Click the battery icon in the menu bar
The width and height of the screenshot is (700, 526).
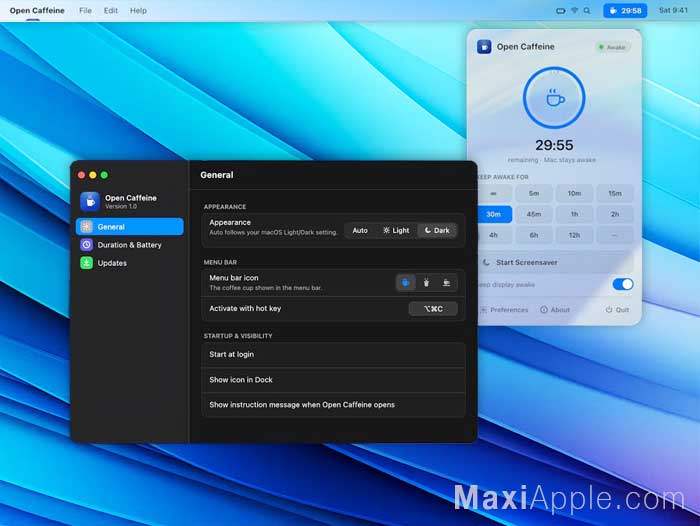(561, 11)
